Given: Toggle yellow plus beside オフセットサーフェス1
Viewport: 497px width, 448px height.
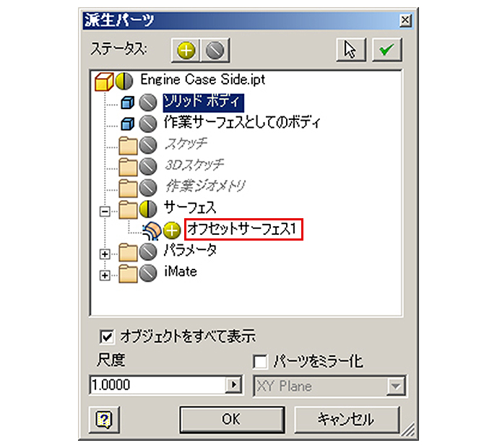Looking at the screenshot, I should (172, 230).
